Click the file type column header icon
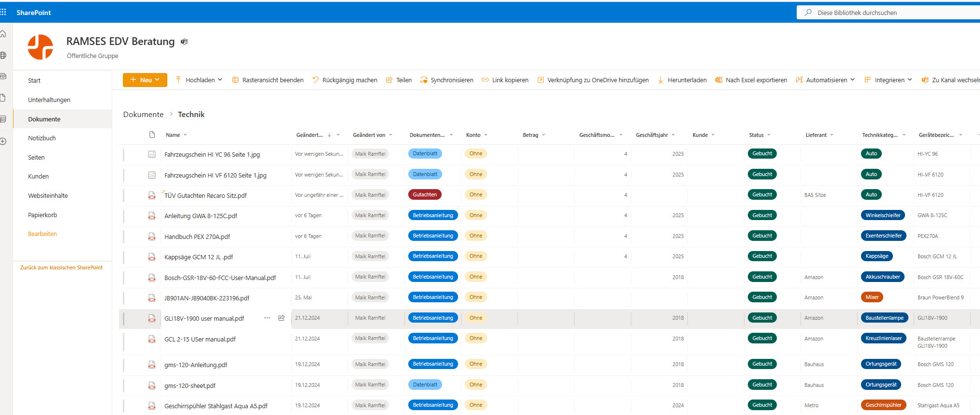The width and height of the screenshot is (980, 415). 152,134
